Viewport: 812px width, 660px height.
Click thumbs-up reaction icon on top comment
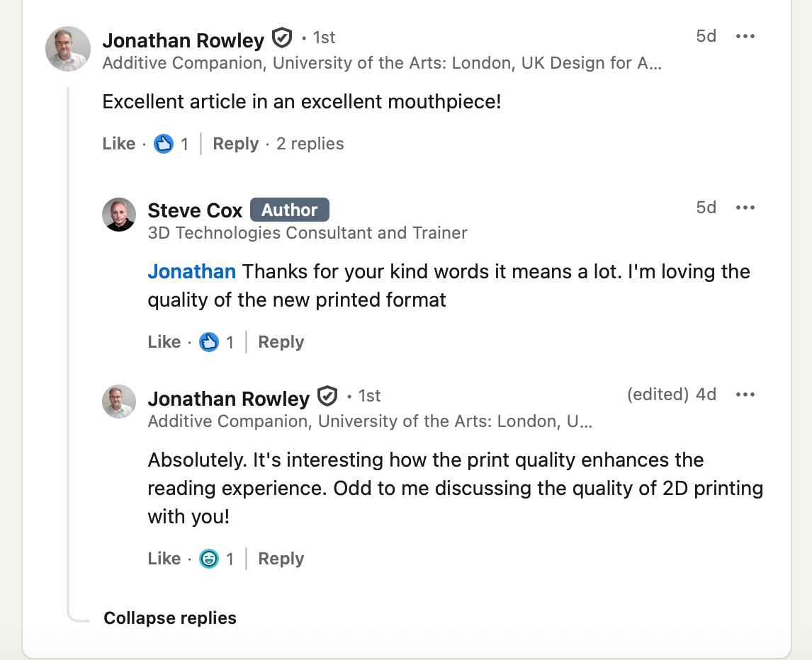[x=164, y=144]
